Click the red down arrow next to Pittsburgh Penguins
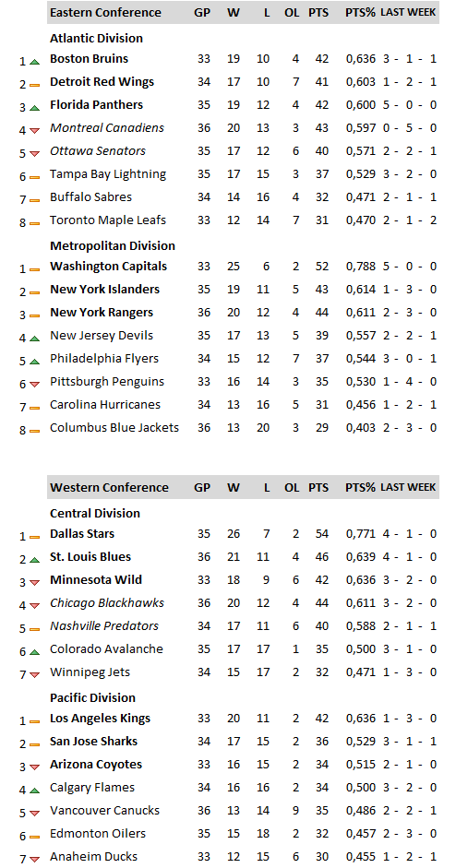This screenshot has height=868, width=456. (34, 384)
